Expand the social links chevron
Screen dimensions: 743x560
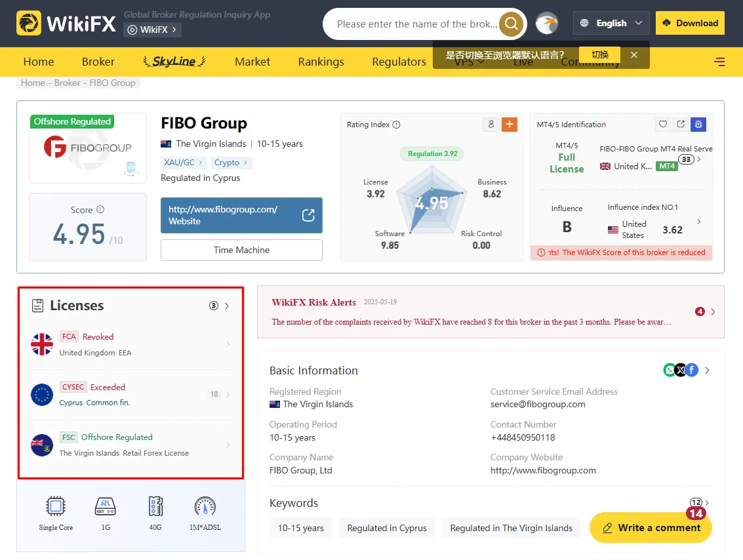click(x=707, y=370)
